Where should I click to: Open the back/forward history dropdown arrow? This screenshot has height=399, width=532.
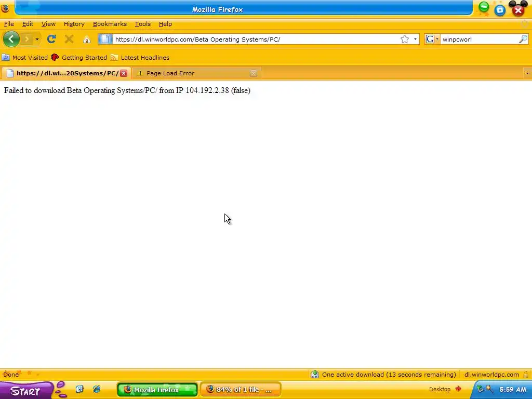click(37, 39)
